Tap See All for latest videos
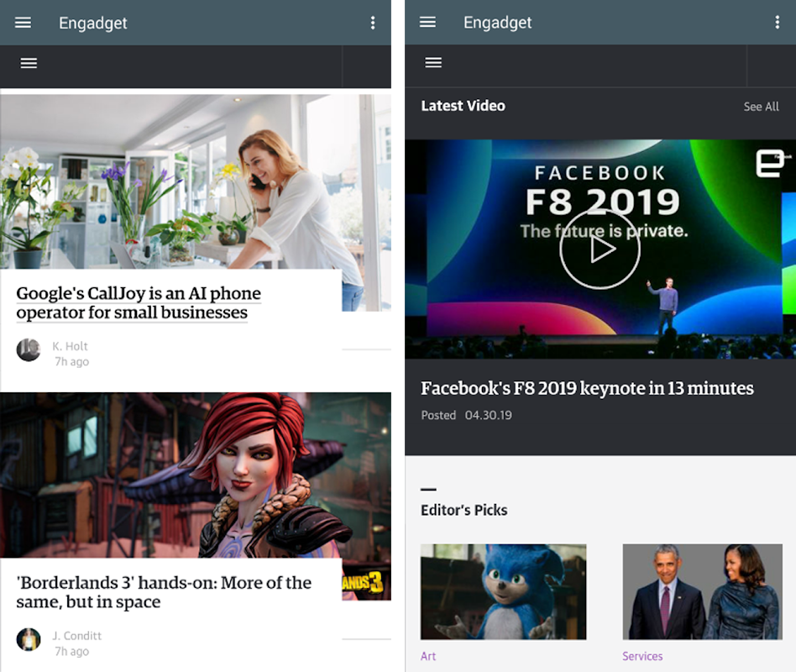 761,107
